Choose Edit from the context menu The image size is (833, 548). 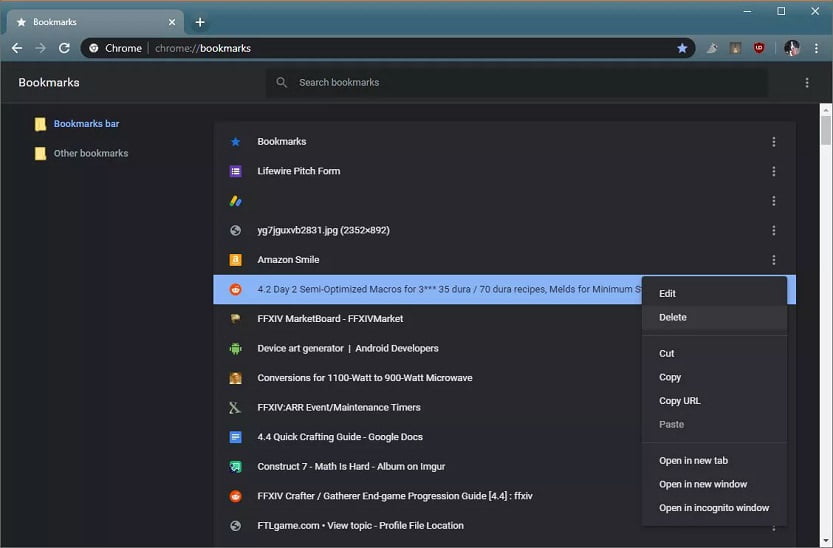pos(715,294)
